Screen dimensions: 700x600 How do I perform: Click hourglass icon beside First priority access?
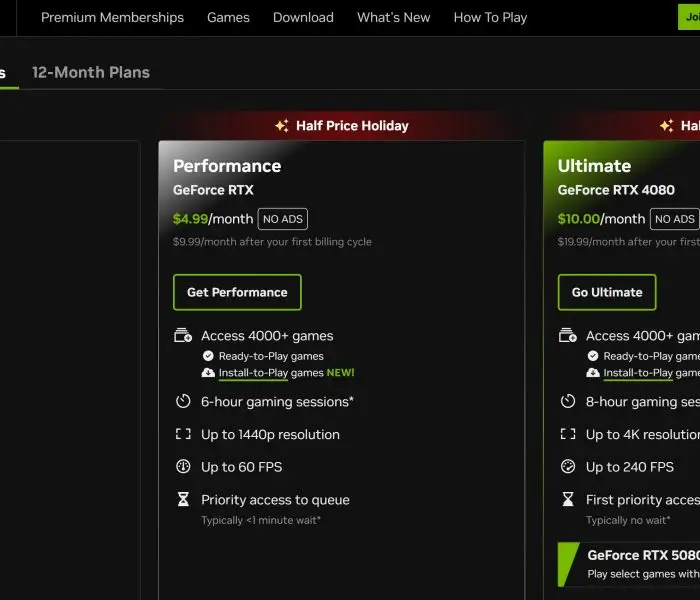(568, 499)
